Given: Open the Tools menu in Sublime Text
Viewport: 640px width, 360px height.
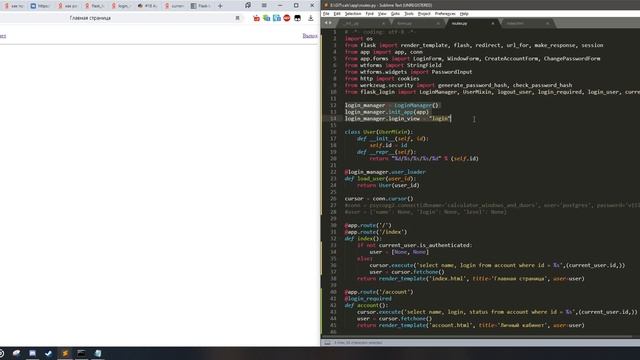Looking at the screenshot, I should [x=409, y=14].
